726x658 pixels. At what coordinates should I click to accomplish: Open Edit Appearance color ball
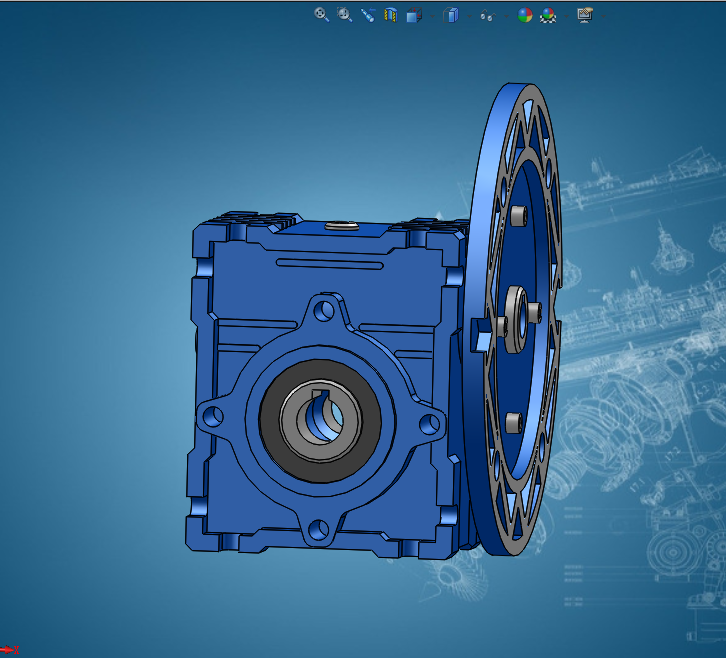(525, 15)
